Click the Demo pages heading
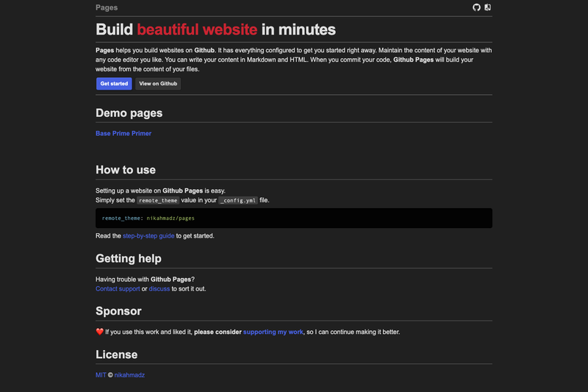 click(x=129, y=113)
